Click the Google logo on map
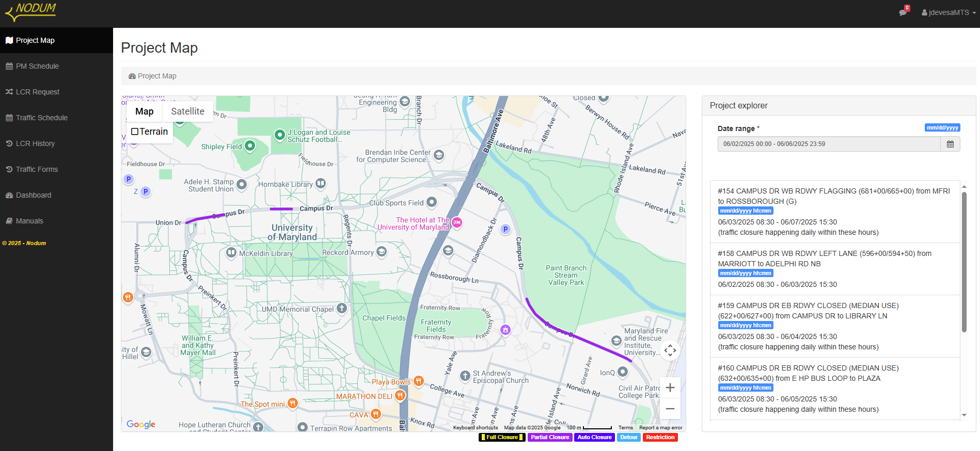This screenshot has width=980, height=451. pyautogui.click(x=141, y=424)
